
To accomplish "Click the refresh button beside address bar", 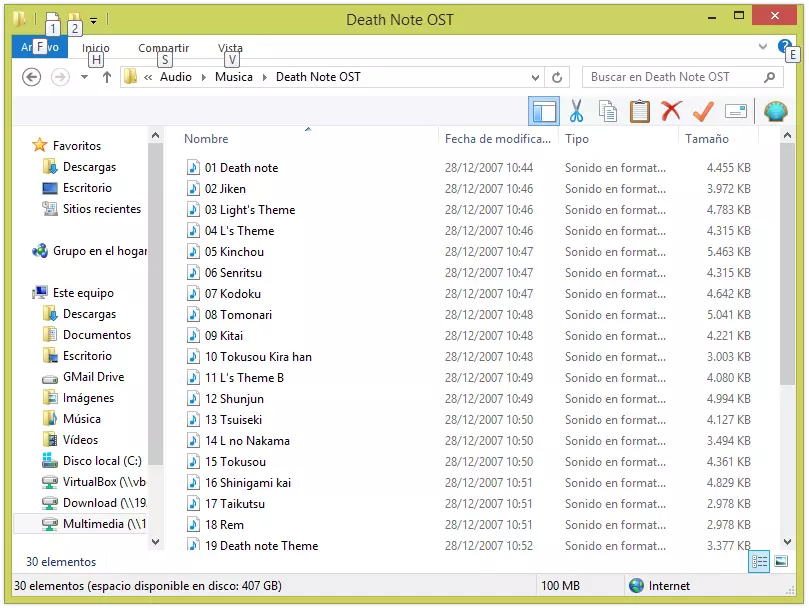I will pyautogui.click(x=558, y=77).
